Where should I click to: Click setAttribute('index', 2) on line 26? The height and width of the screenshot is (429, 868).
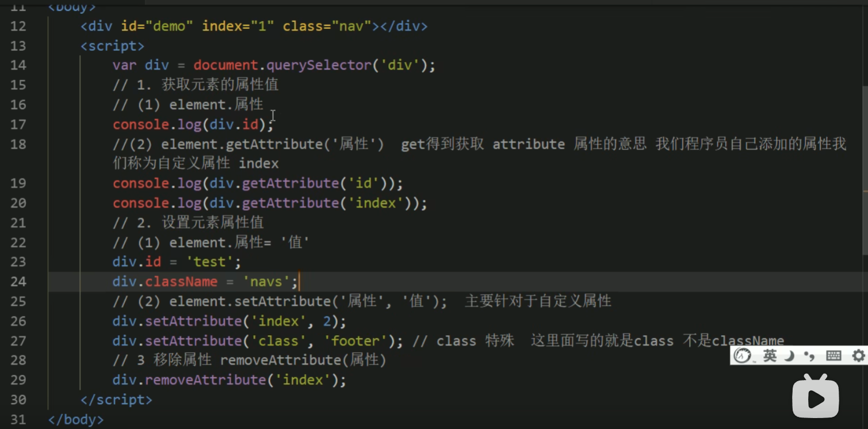pyautogui.click(x=242, y=321)
